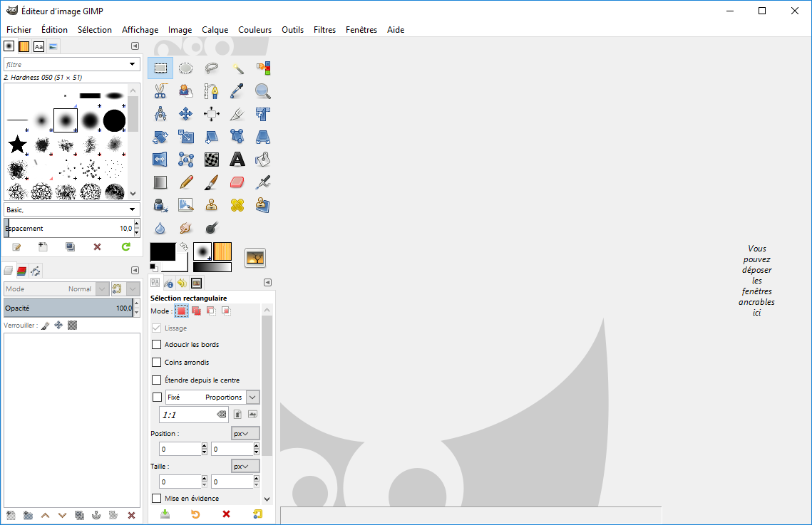Open layers panel configuration menu arrow
The width and height of the screenshot is (812, 525).
pyautogui.click(x=135, y=271)
